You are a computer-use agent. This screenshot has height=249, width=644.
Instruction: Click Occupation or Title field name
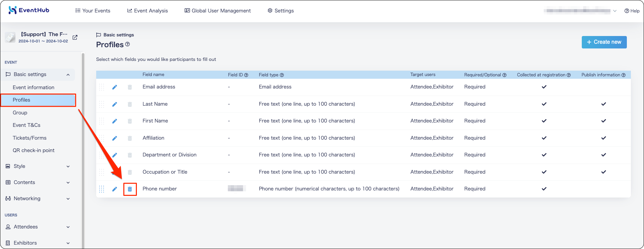pyautogui.click(x=165, y=172)
